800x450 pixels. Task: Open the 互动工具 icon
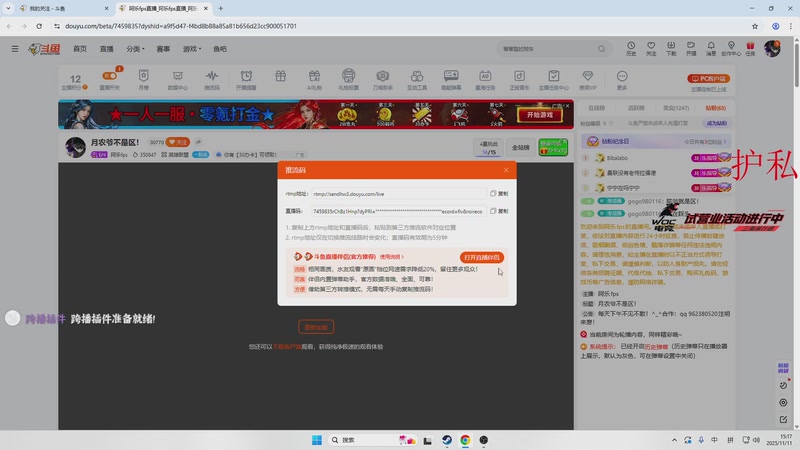(x=417, y=80)
